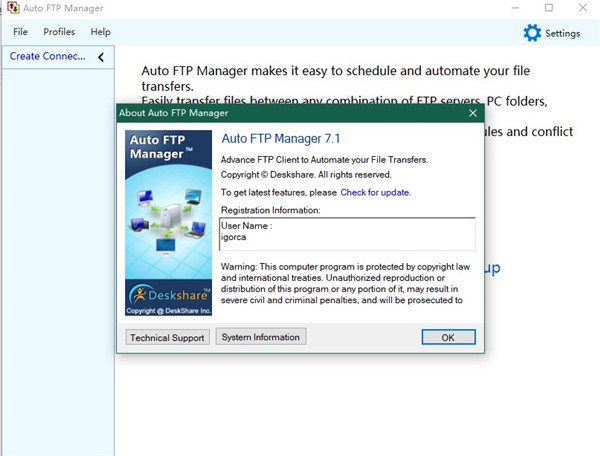Click the System Information button
Screen dimensions: 600x456
click(x=261, y=337)
